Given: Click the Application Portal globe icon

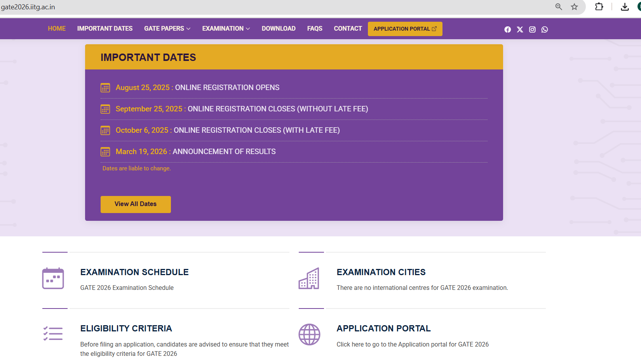Looking at the screenshot, I should pos(309,335).
